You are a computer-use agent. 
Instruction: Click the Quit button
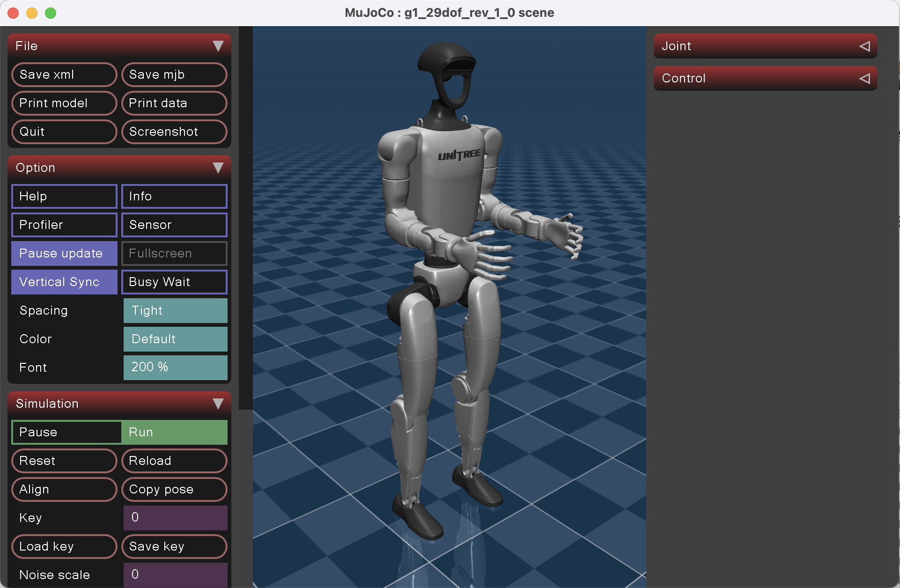pyautogui.click(x=64, y=132)
